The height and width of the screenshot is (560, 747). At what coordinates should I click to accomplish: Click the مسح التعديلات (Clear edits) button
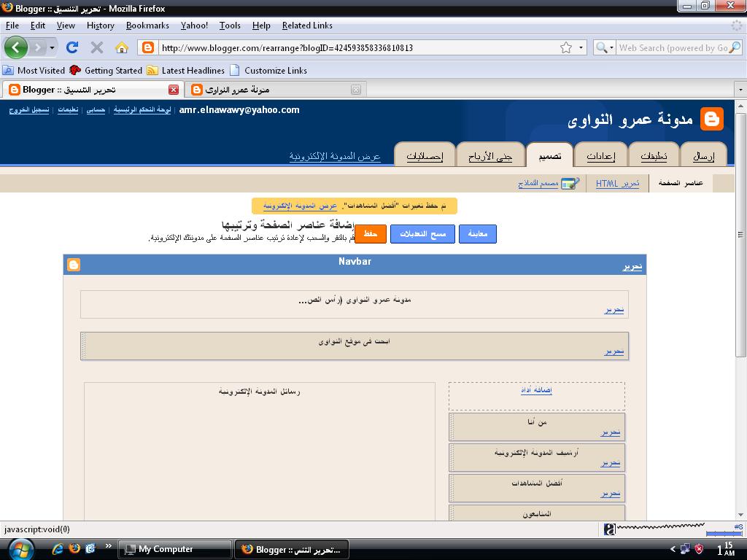coord(422,234)
